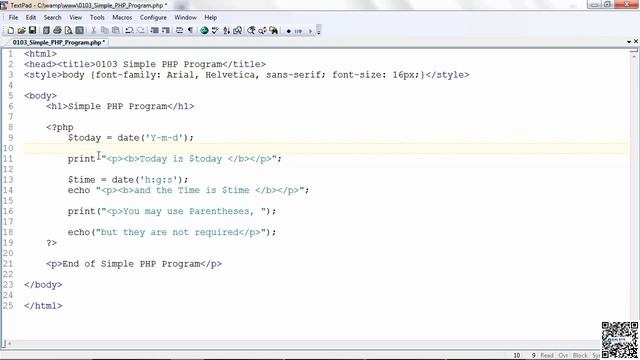Open the Edit menu
Viewport: 640px width, 360px height.
tap(31, 18)
